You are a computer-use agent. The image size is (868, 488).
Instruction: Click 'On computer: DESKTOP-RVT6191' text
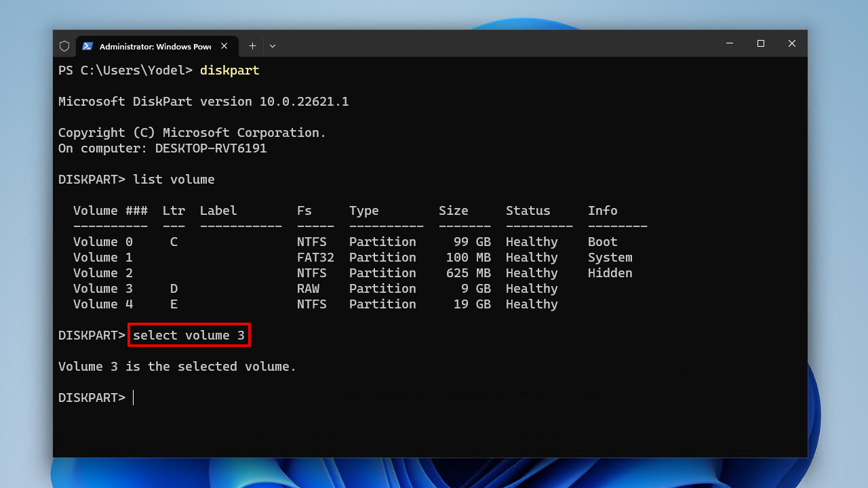162,148
